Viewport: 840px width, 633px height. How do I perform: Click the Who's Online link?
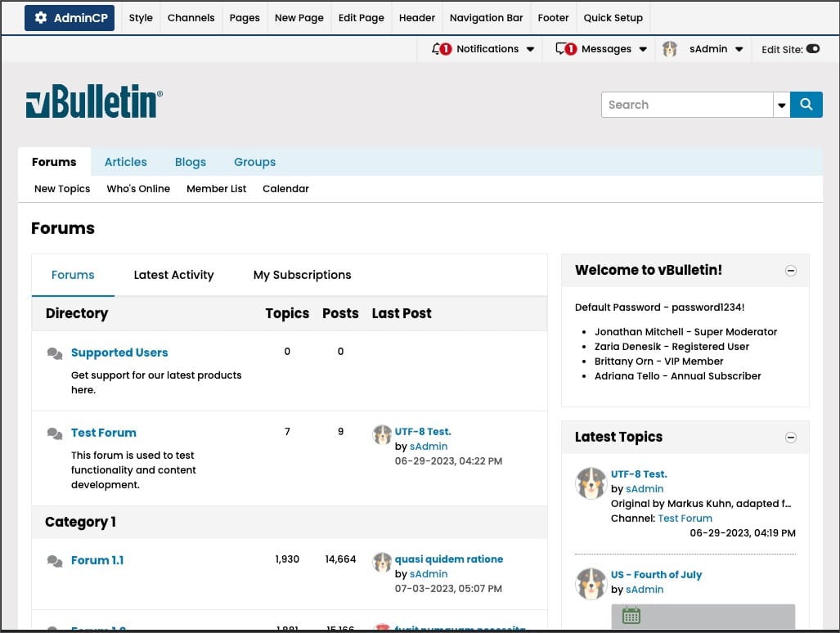(x=138, y=189)
